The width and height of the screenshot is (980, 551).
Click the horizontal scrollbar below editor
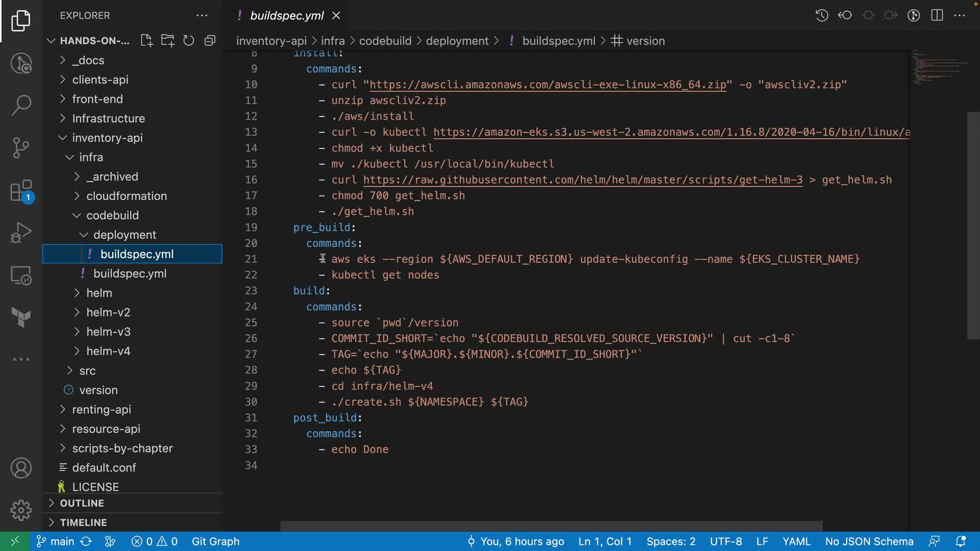551,525
